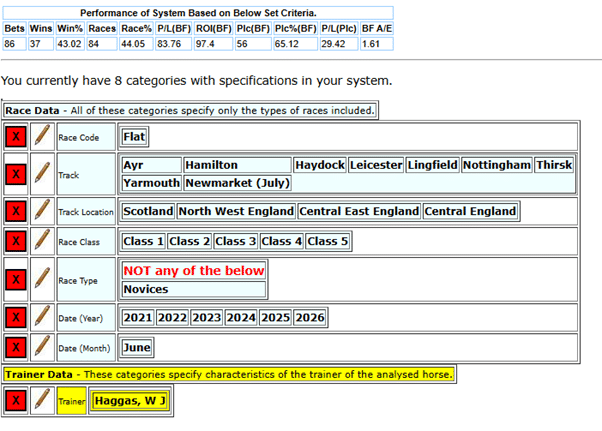Remove the Trainer category red X
The image size is (602, 431).
(16, 401)
